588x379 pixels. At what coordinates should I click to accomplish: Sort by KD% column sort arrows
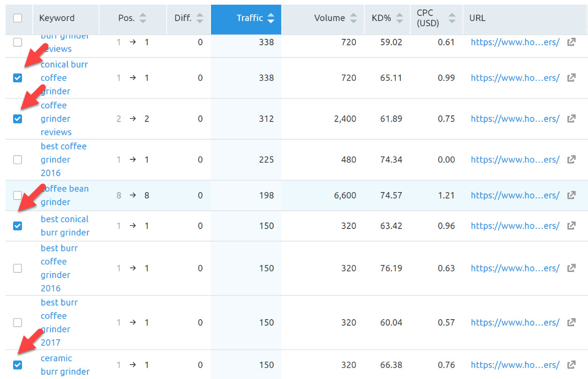tap(399, 18)
